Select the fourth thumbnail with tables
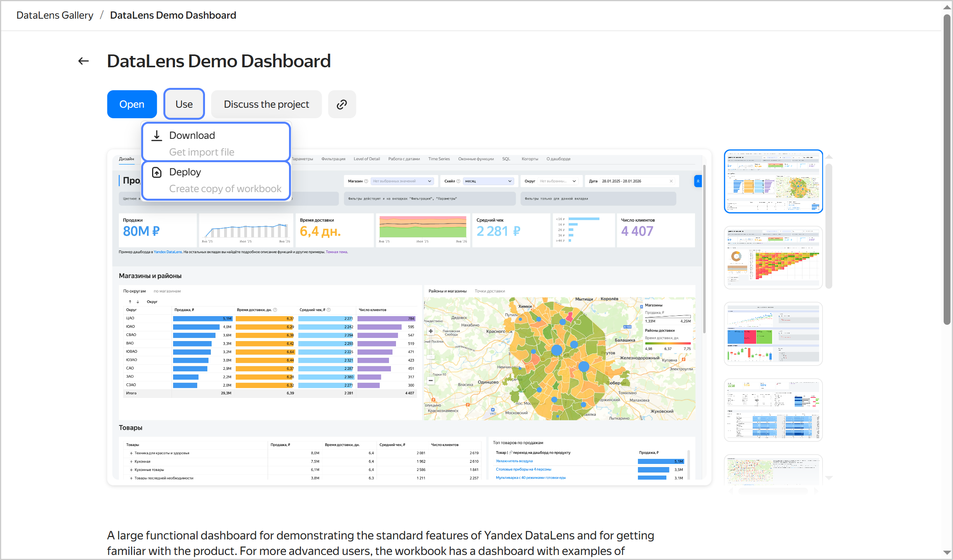The width and height of the screenshot is (953, 560). [x=773, y=410]
